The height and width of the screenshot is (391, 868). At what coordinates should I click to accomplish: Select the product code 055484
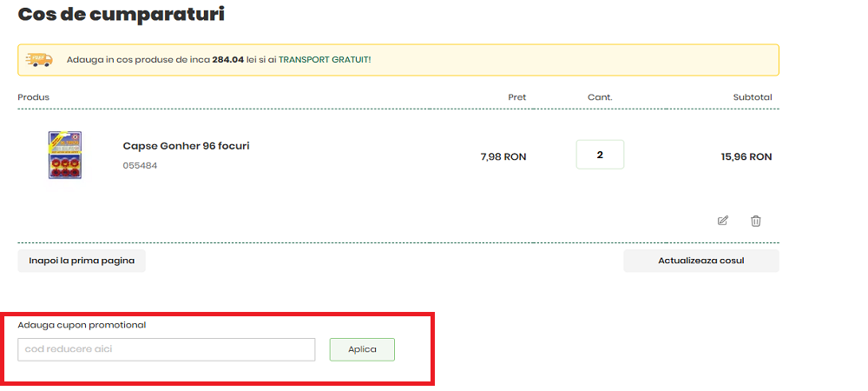pyautogui.click(x=140, y=165)
